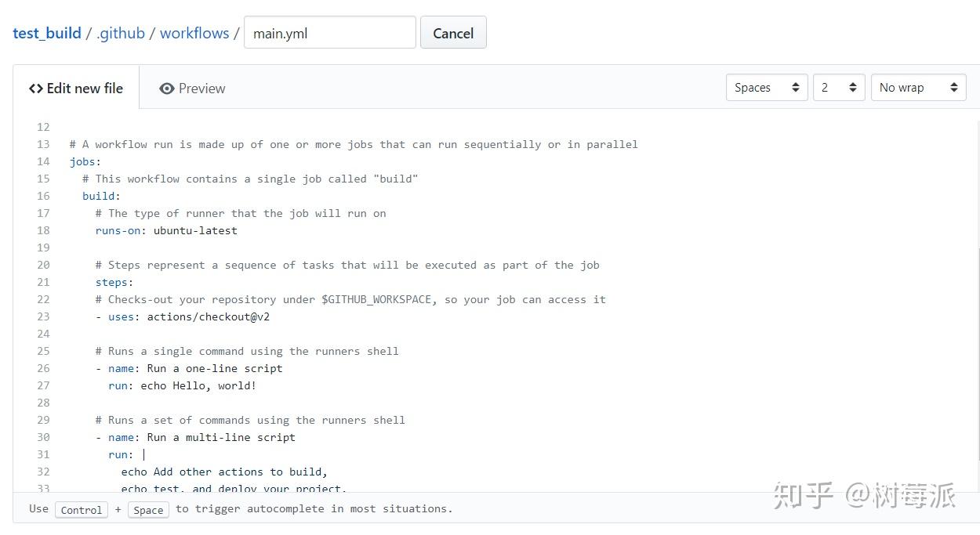Click the Cancel button
The image size is (980, 535).
coord(453,32)
